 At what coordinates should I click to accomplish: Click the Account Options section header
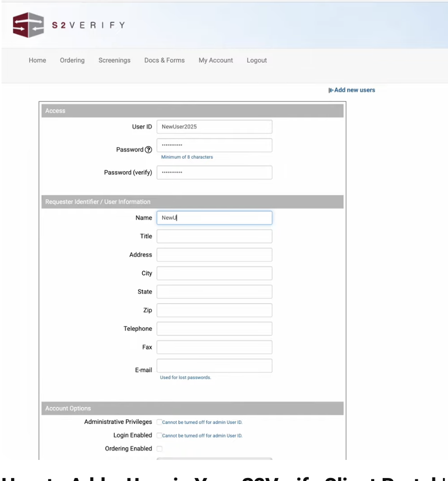192,408
